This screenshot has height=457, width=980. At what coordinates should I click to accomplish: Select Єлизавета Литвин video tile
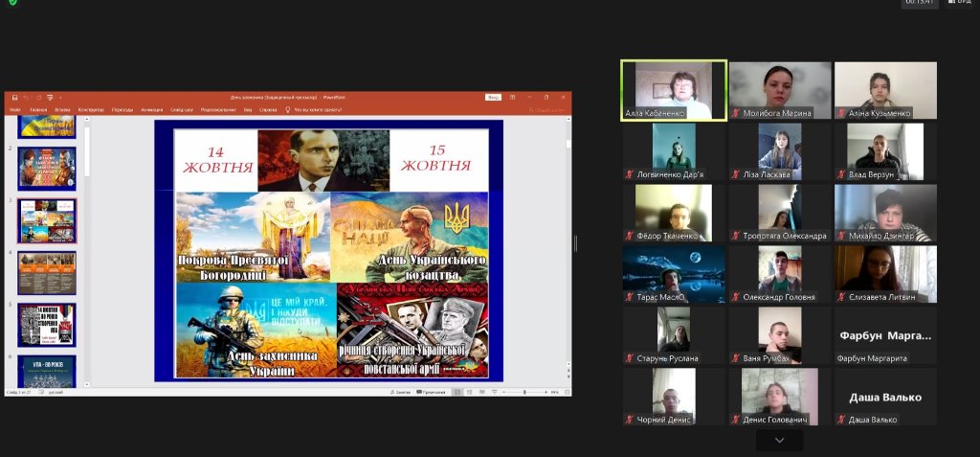point(885,274)
